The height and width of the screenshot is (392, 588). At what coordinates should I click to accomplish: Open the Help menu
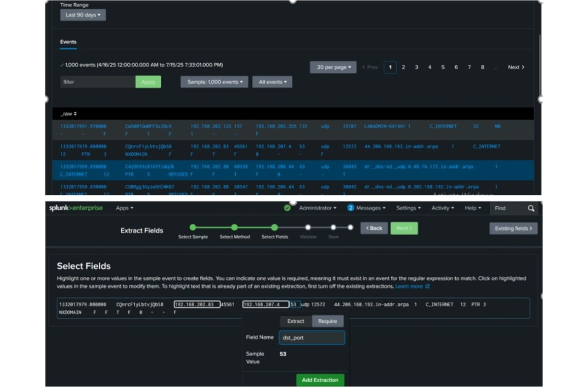click(x=473, y=208)
